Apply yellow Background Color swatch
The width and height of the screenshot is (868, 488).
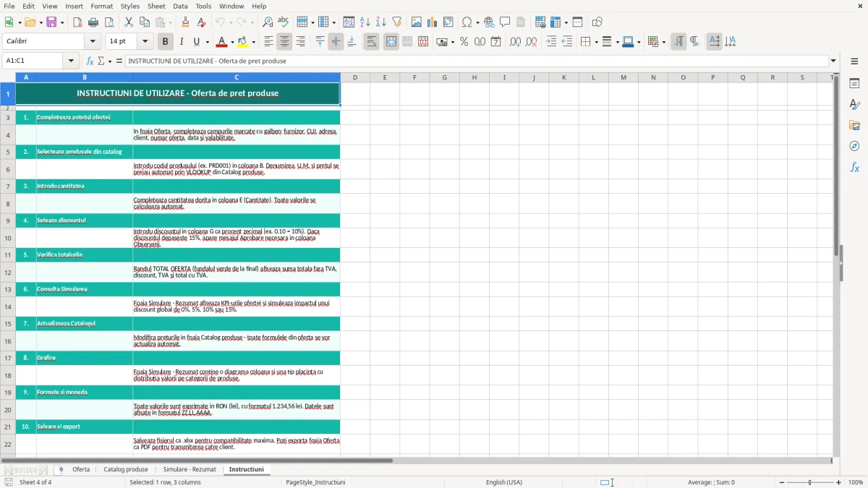[242, 42]
